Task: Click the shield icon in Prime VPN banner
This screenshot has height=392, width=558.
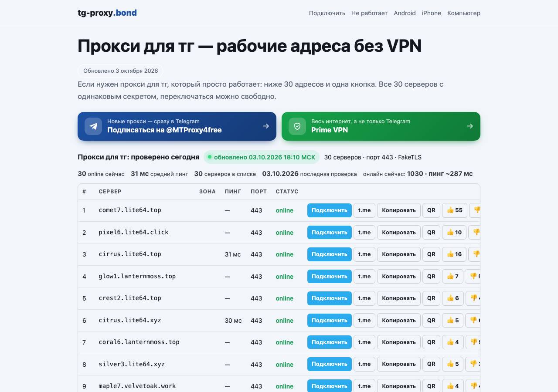Action: click(x=297, y=126)
